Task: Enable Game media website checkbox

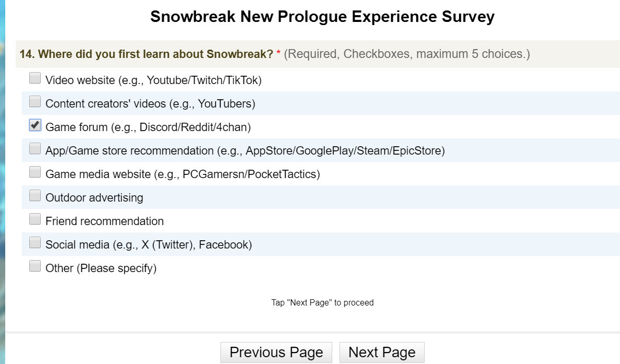Action: pyautogui.click(x=35, y=172)
